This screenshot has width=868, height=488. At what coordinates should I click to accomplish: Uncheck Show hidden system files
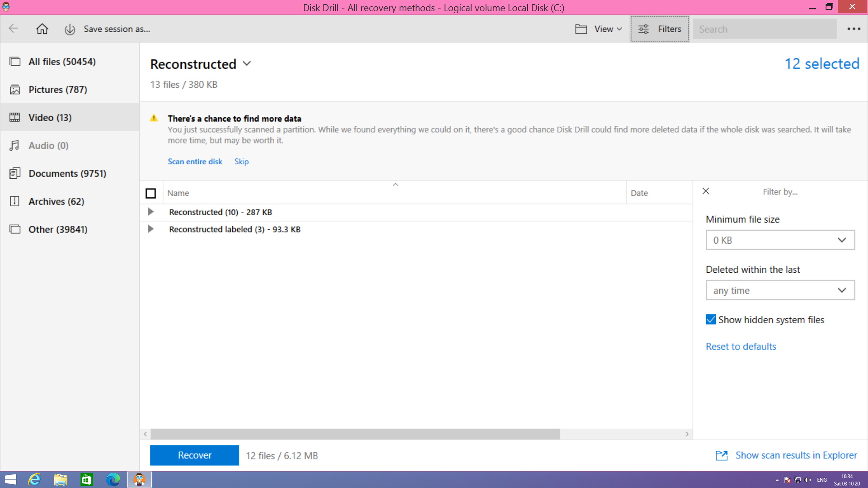click(x=711, y=319)
